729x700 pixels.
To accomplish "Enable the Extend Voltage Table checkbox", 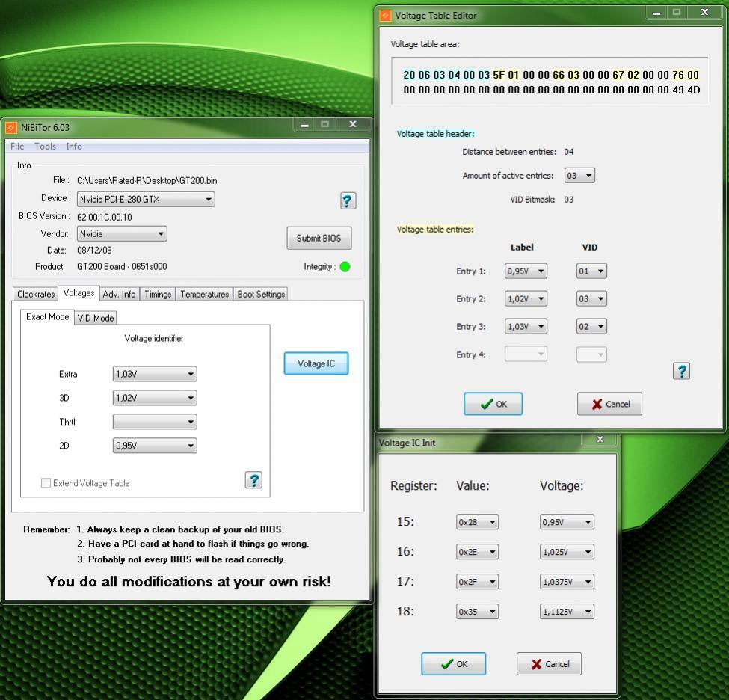I will click(x=46, y=483).
